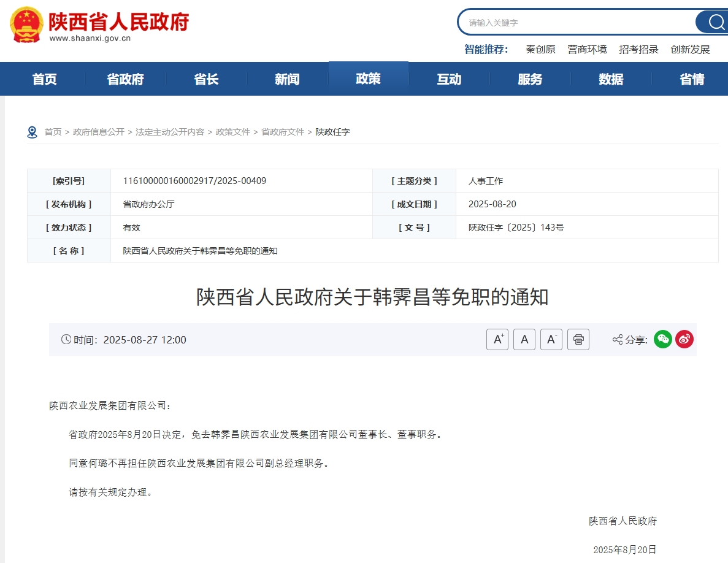Screen dimensions: 728x563
Task: Click paragraph about 韩霁昌 dismissal
Action: point(256,434)
